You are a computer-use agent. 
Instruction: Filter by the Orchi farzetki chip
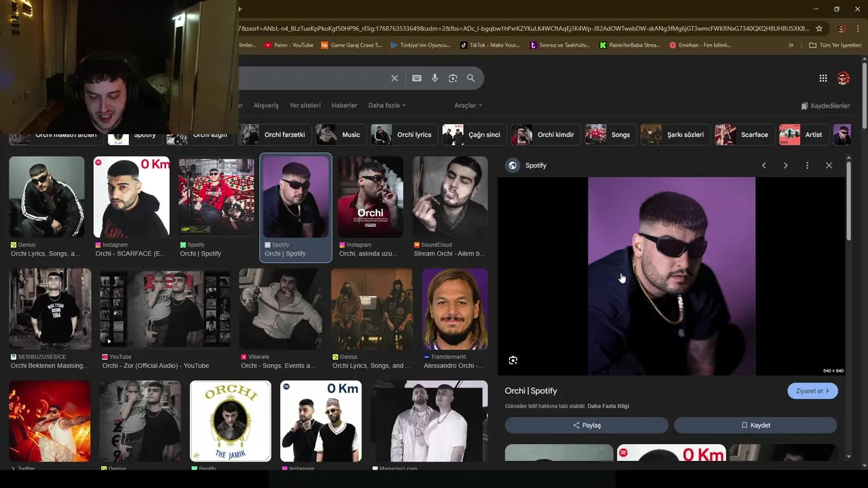tap(275, 135)
